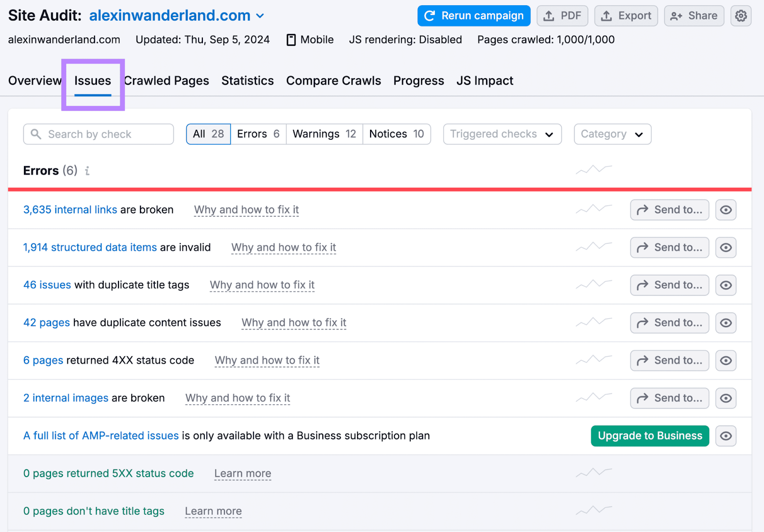Click the PDF export icon

548,15
